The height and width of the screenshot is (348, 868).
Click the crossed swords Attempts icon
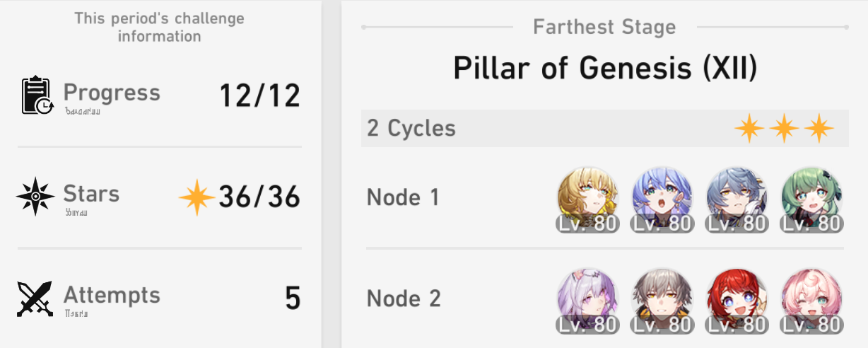(x=35, y=298)
